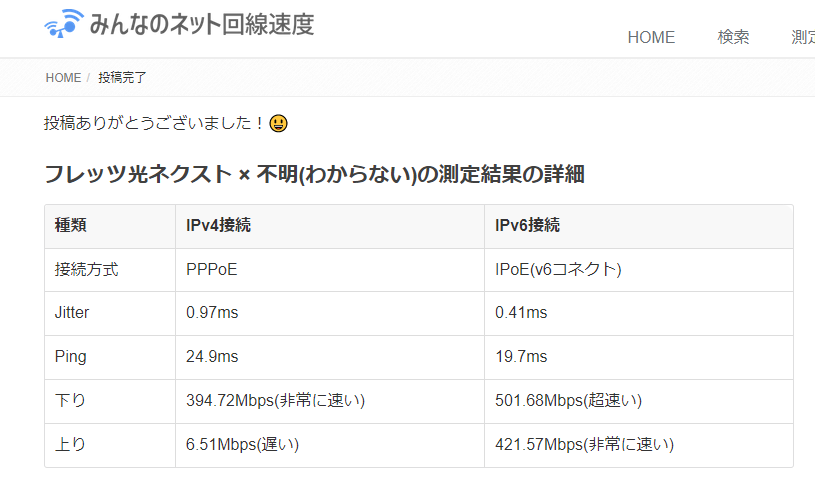
Task: Click the 24.9ms Ping value
Action: coord(212,357)
